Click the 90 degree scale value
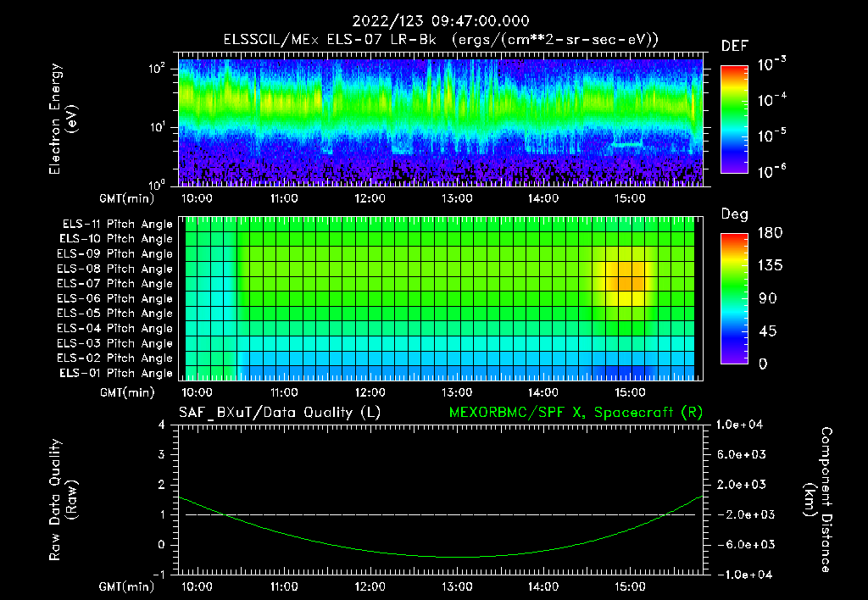Screen dimensions: 868x600 click(x=766, y=298)
